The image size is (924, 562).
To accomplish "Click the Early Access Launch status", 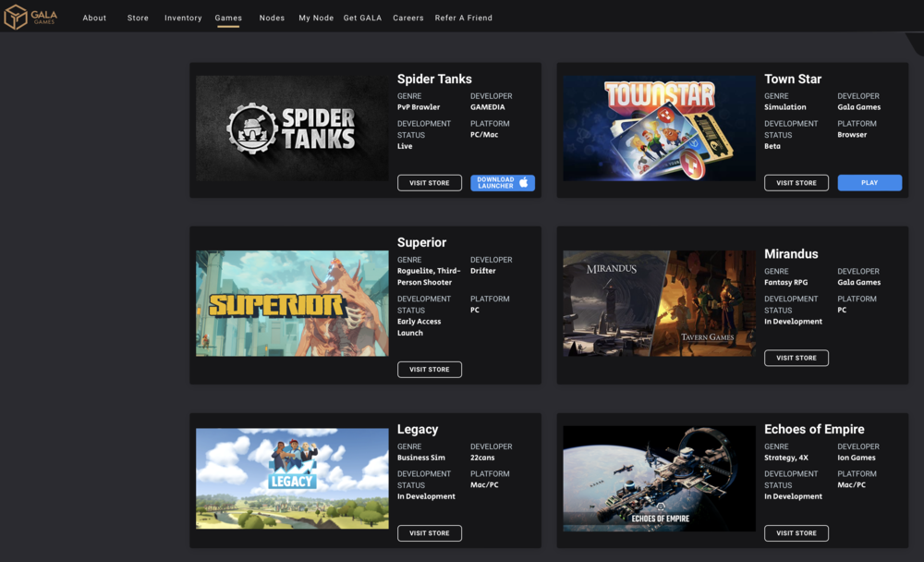I will coord(419,327).
